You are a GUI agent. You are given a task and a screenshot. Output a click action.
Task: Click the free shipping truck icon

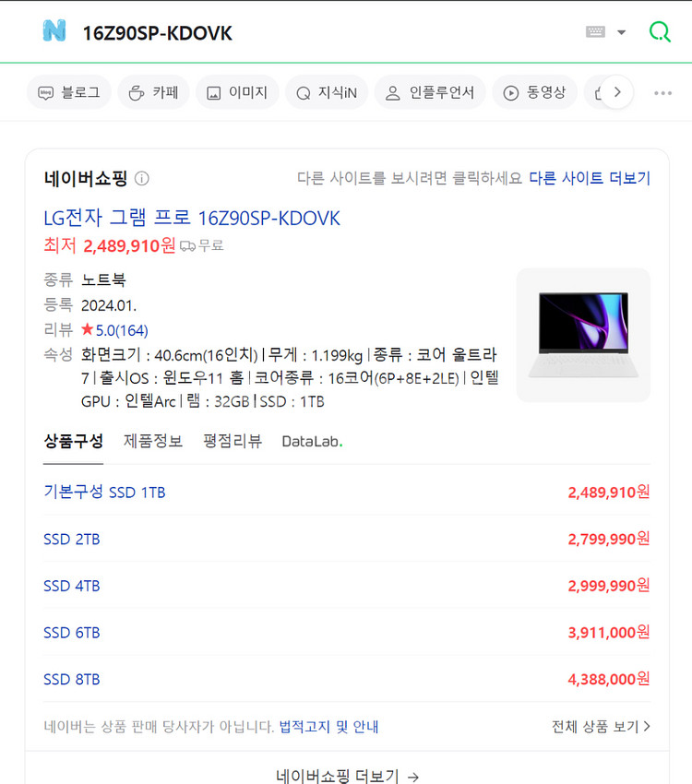(x=187, y=246)
